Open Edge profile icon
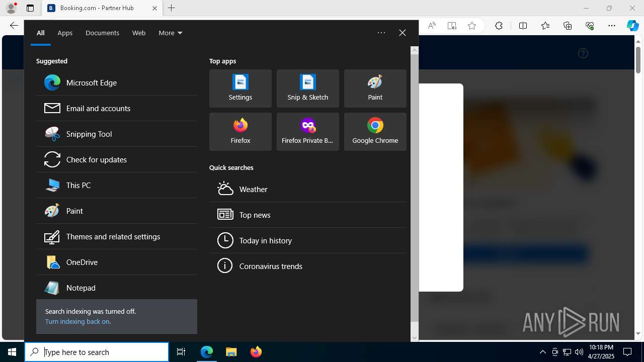Viewport: 644px width, 362px height. [x=11, y=8]
